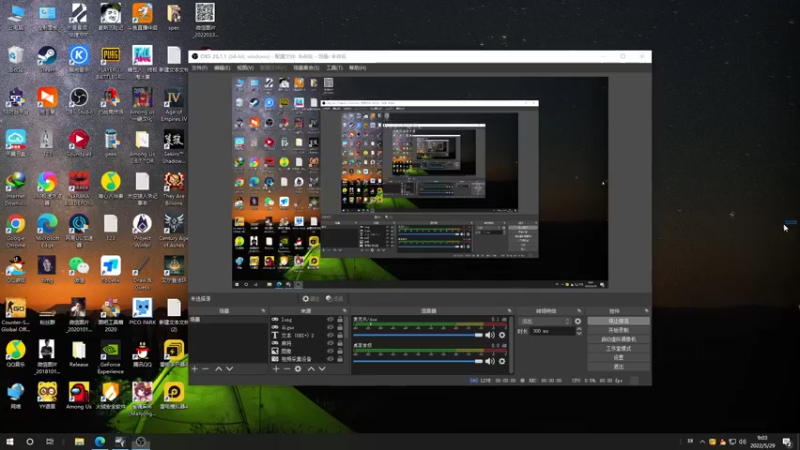Image resolution: width=800 pixels, height=450 pixels.
Task: Pop out the Audio Mixer dock panel
Action: click(x=509, y=311)
